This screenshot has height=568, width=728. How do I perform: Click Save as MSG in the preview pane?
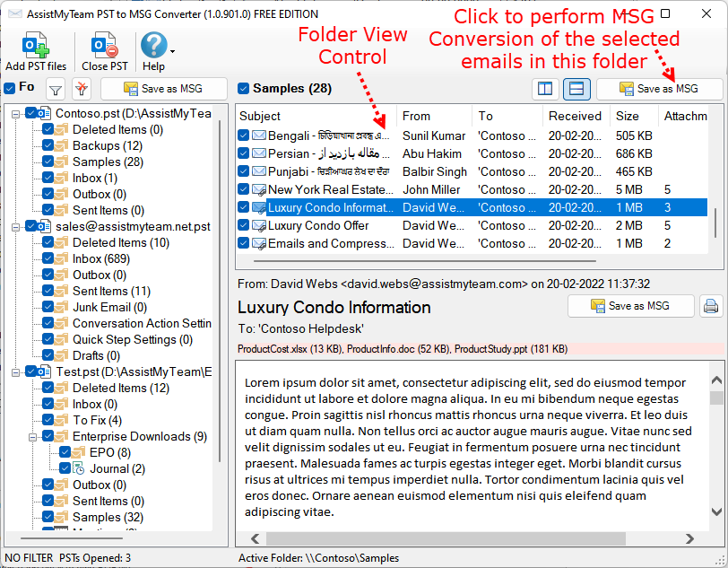[x=631, y=306]
